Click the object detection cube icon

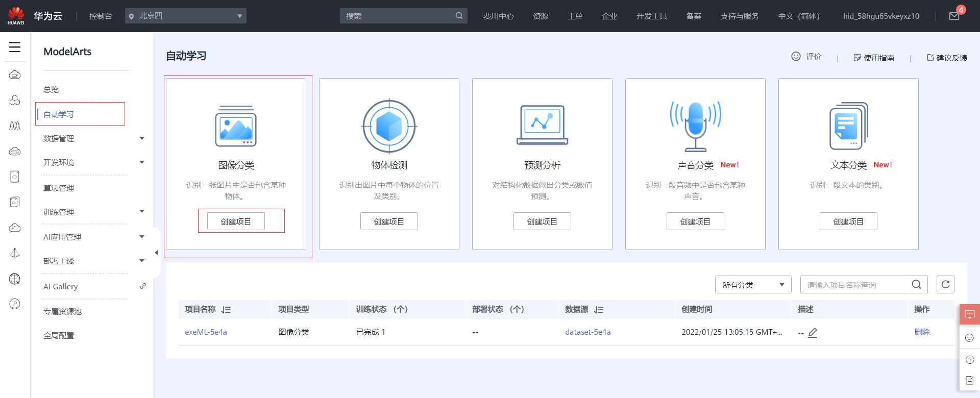pos(389,126)
